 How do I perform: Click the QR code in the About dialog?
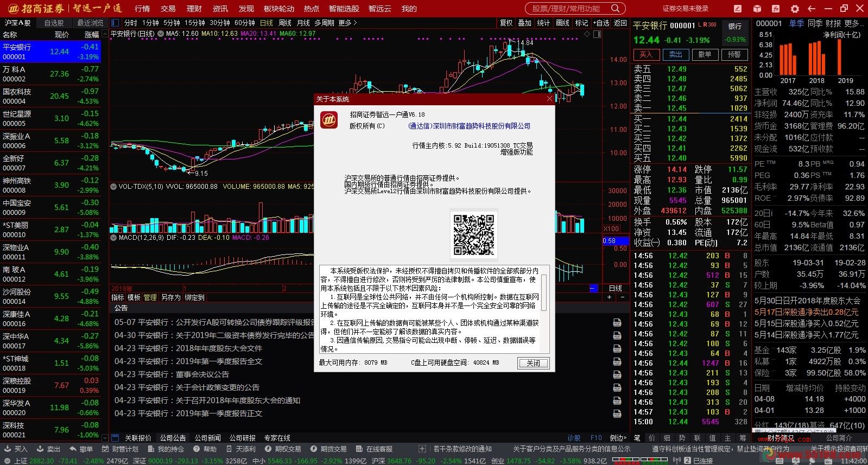[473, 235]
